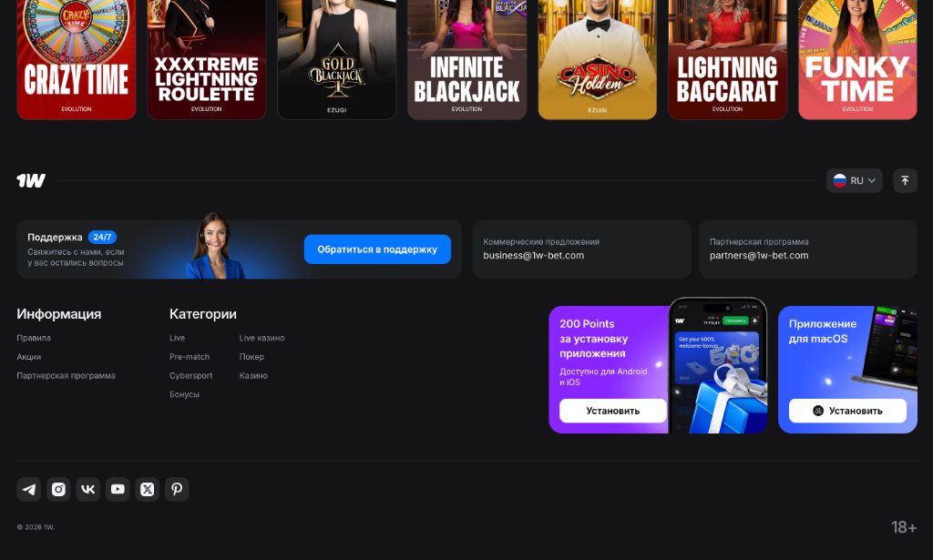Go to the 'Акции' link
Viewport: 933px width, 560px height.
tap(29, 357)
